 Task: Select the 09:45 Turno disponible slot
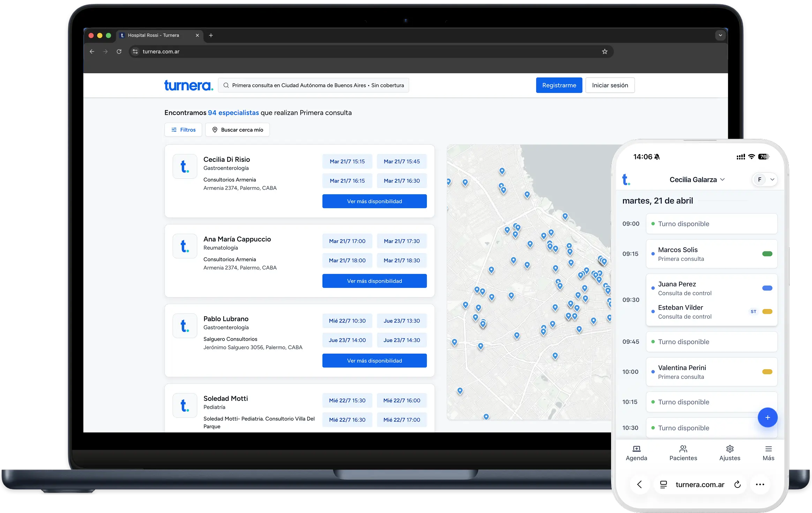[x=712, y=341]
